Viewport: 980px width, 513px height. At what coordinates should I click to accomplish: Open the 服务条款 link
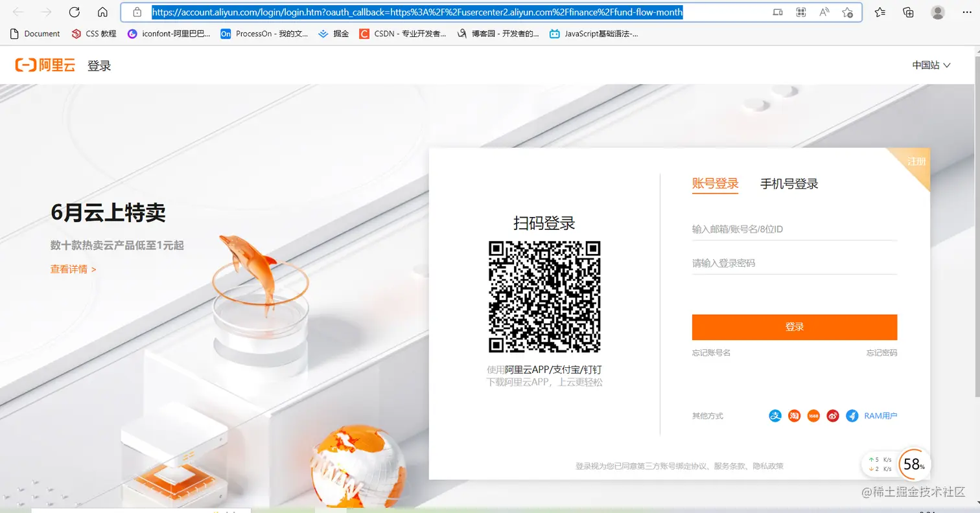(729, 466)
